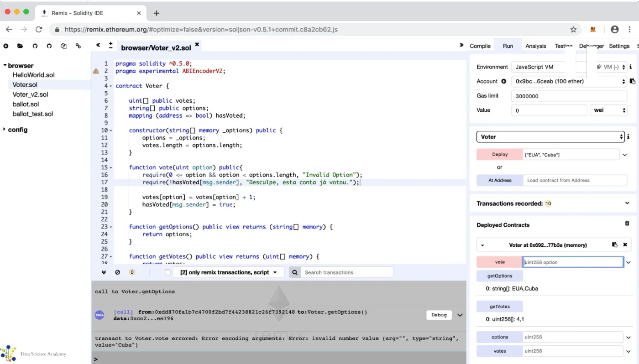Open local folder icon in file explorer toolbar
The width and height of the screenshot is (639, 364).
[20, 46]
